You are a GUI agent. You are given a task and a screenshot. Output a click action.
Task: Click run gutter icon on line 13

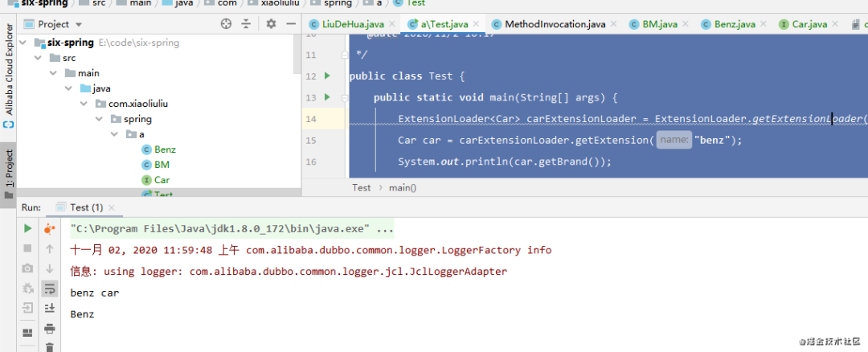click(x=326, y=97)
